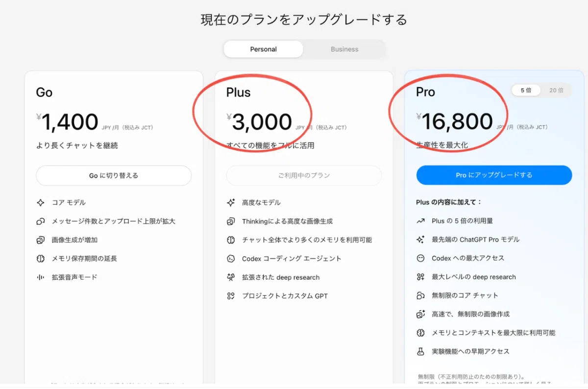Image resolution: width=588 pixels, height=389 pixels.
Task: Click the 16,800 price
Action: point(457,122)
